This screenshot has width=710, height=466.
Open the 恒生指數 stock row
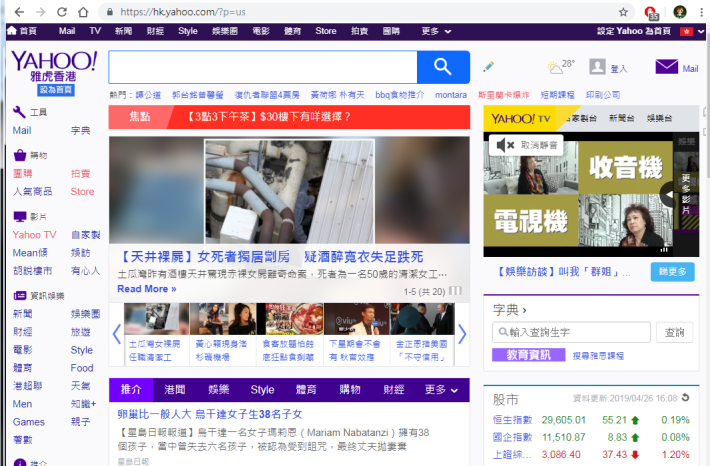tap(591, 420)
